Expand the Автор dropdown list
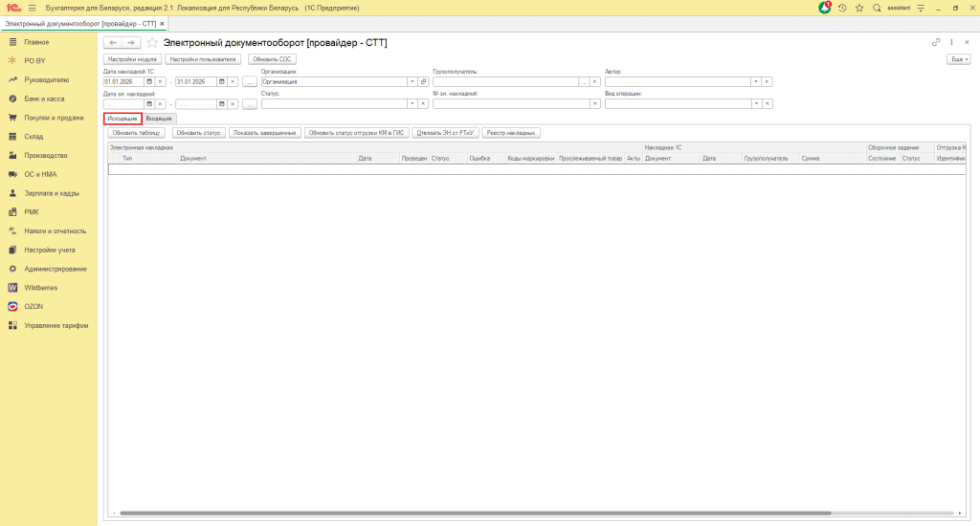This screenshot has width=980, height=526. coord(755,81)
